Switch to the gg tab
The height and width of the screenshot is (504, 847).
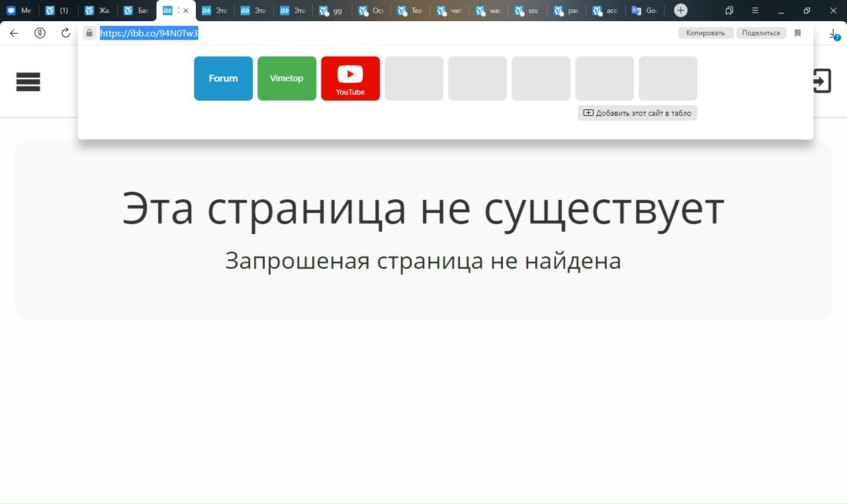click(332, 10)
